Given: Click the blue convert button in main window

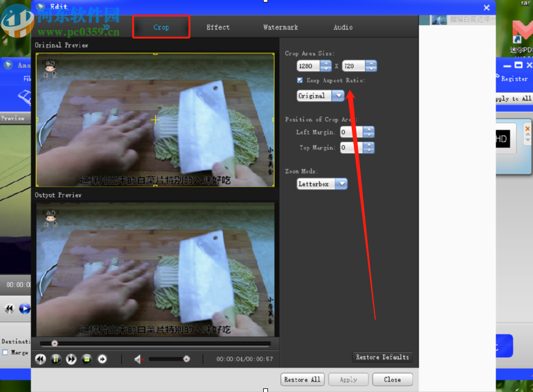Looking at the screenshot, I should [x=504, y=346].
